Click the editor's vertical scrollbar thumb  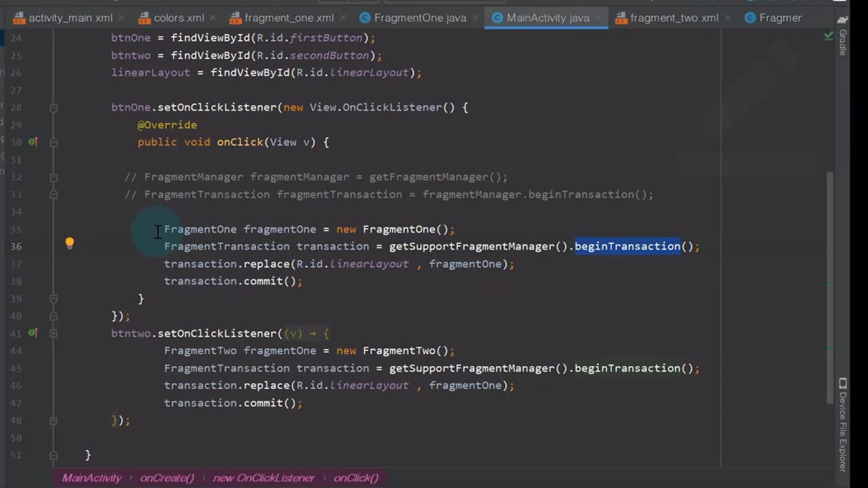coord(830,288)
